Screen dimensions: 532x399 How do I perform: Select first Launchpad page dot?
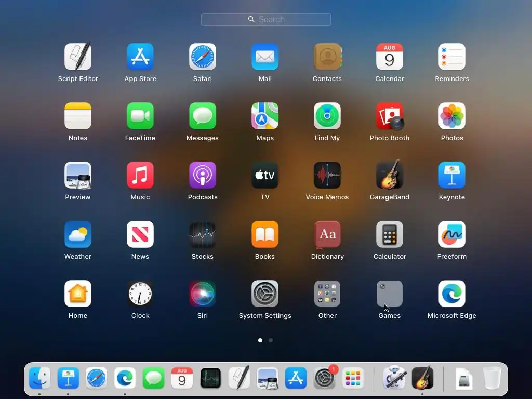point(260,340)
